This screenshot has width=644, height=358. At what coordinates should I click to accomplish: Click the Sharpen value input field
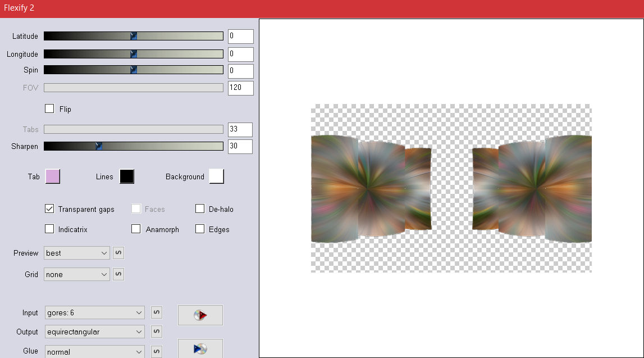tap(240, 146)
